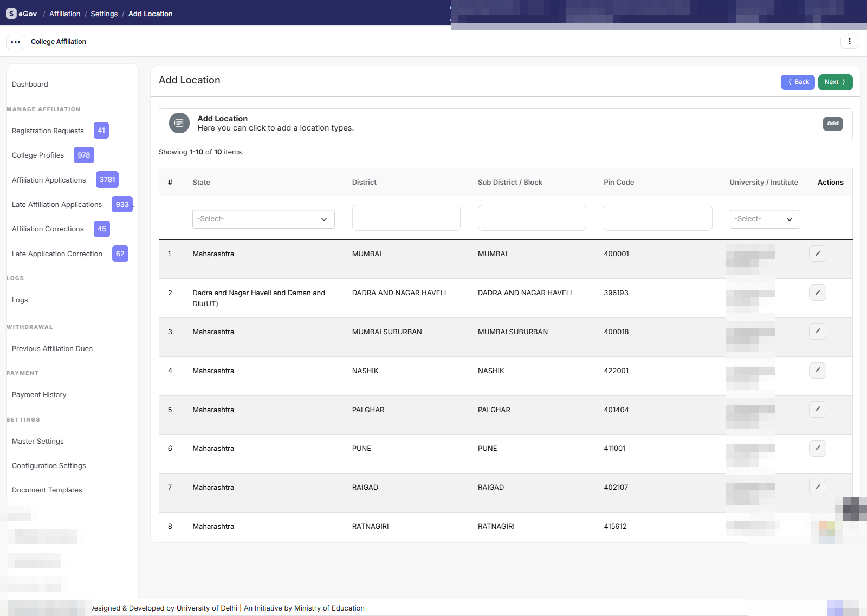
Task: Proceed with the Next button
Action: (x=835, y=82)
